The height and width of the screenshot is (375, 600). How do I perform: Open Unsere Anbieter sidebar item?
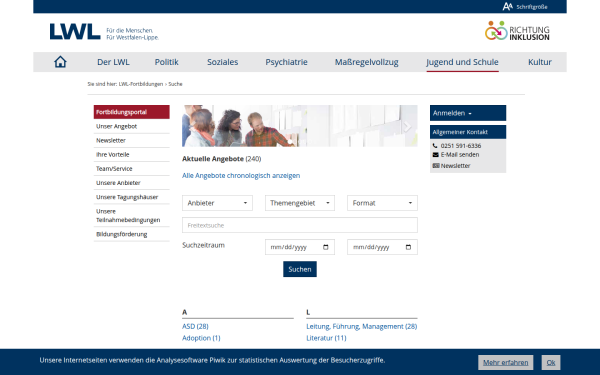pos(132,183)
